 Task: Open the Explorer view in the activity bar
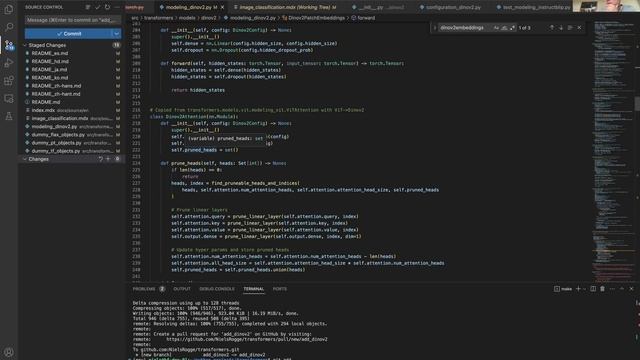9,9
